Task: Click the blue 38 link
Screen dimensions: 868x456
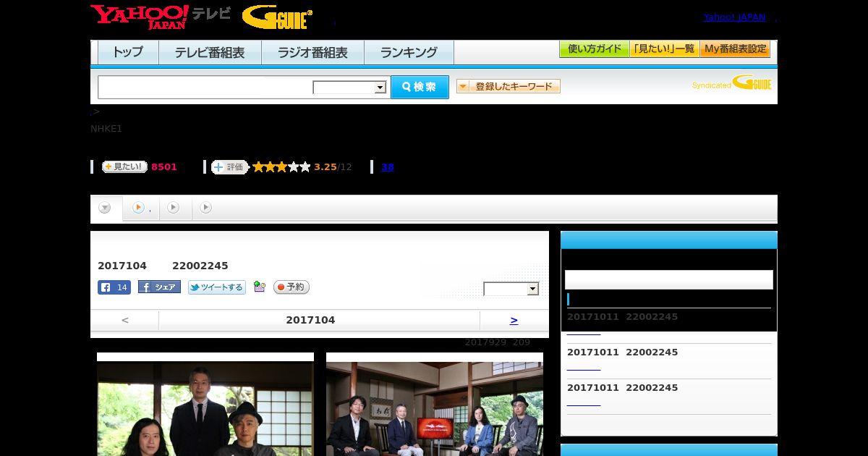Action: tap(388, 167)
